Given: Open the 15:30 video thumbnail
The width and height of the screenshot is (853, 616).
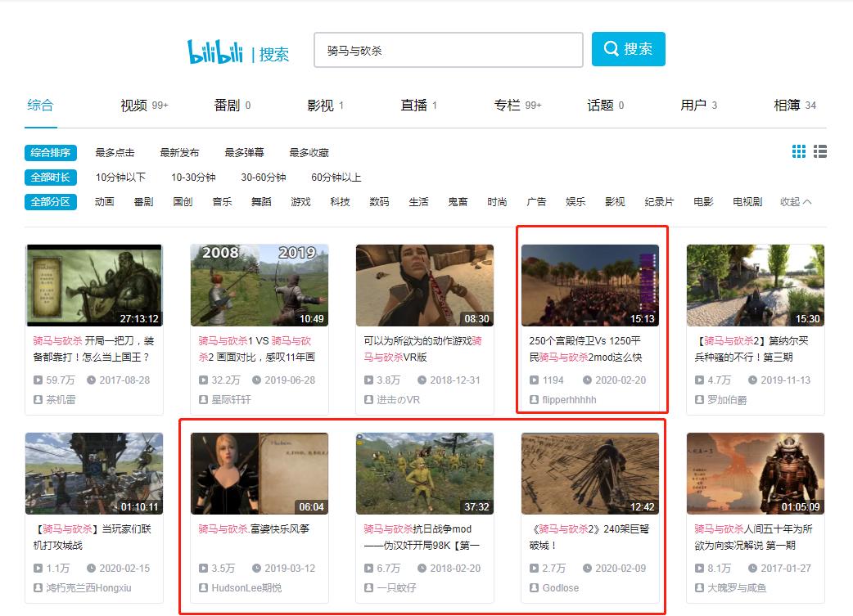Looking at the screenshot, I should tap(756, 286).
